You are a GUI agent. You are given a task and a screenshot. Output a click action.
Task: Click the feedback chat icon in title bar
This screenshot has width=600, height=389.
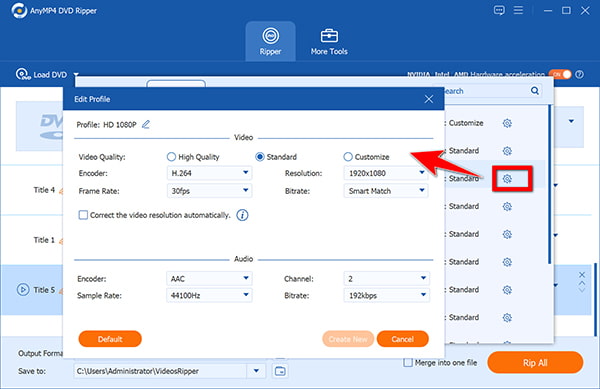499,10
